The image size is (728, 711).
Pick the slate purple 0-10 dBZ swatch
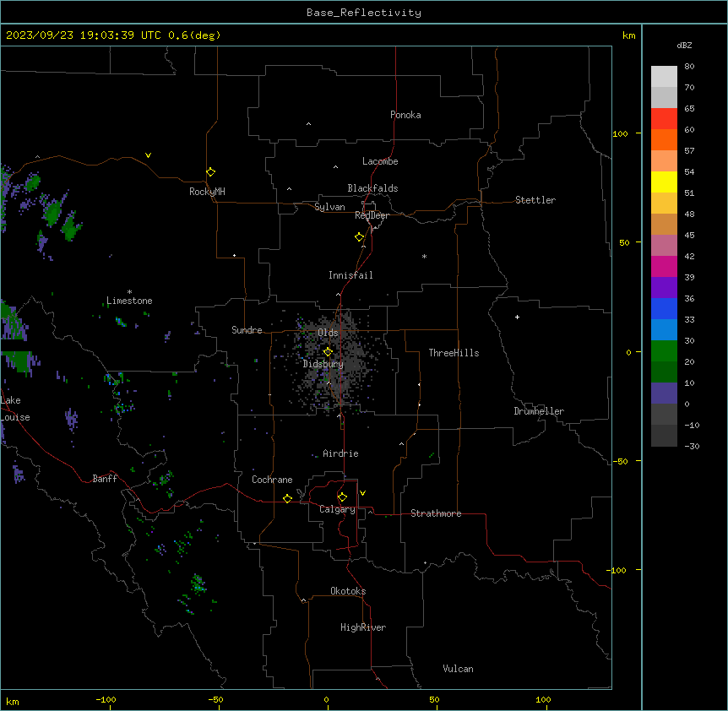point(664,393)
